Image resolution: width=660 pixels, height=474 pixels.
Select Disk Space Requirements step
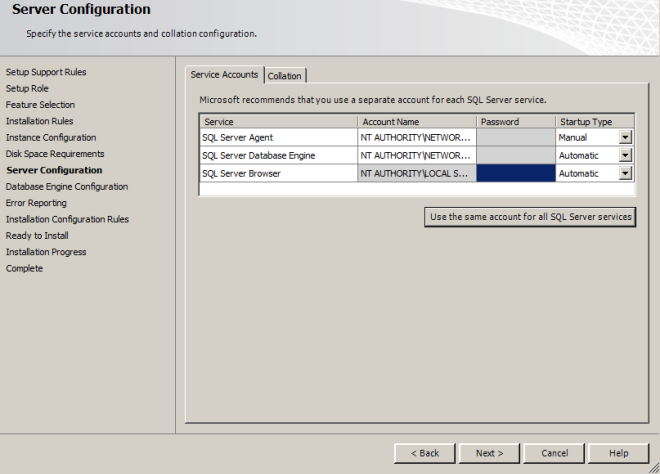55,154
